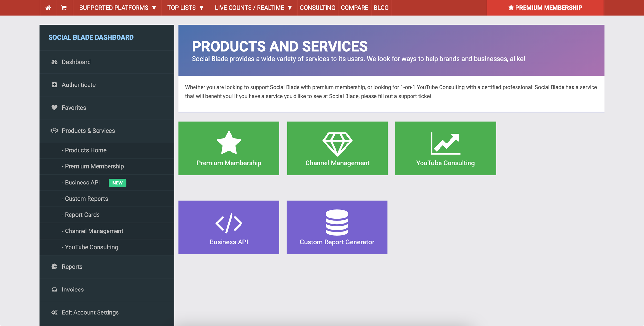Viewport: 644px width, 326px height.
Task: Select Authenticate in the sidebar
Action: point(107,85)
